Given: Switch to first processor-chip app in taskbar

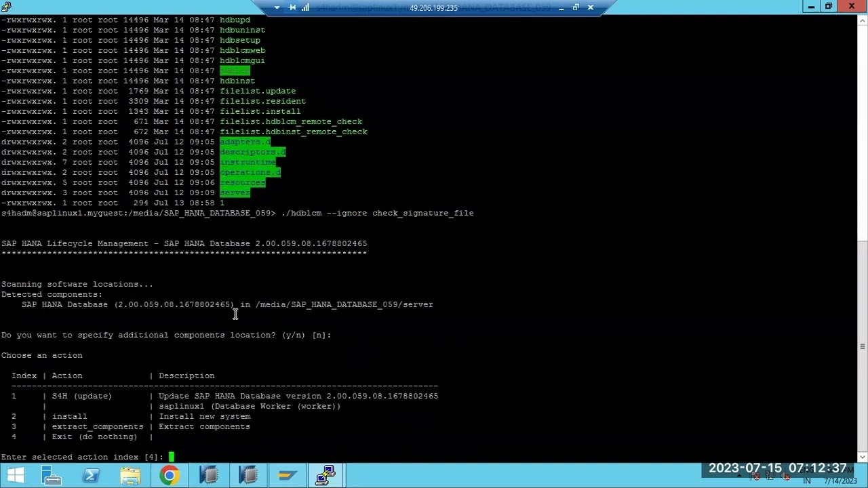Looking at the screenshot, I should [x=209, y=476].
